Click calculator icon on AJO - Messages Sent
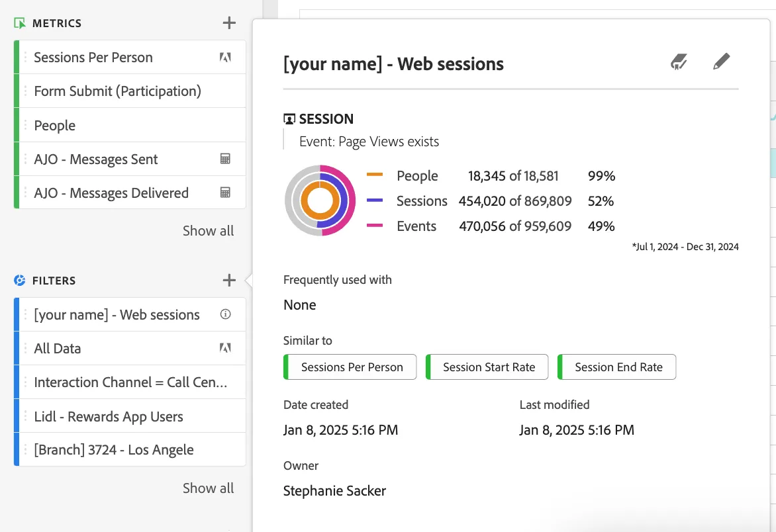776x532 pixels. coord(225,159)
